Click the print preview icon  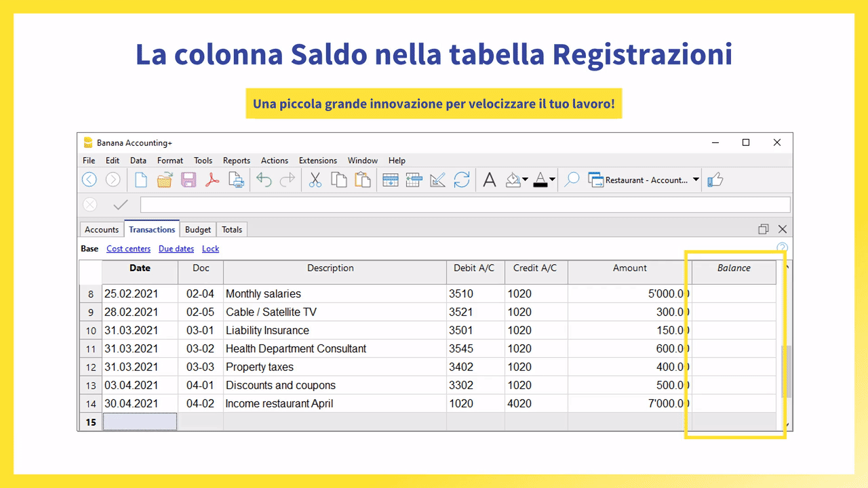[x=236, y=180]
